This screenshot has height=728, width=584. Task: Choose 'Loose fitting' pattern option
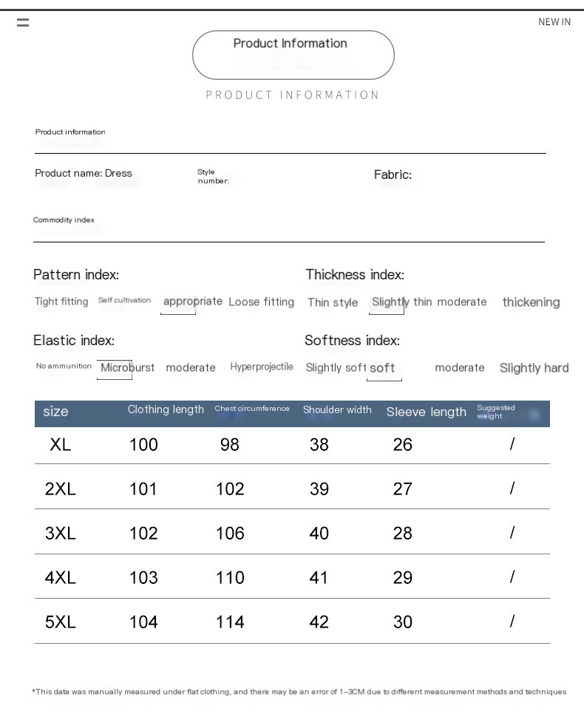click(x=262, y=302)
